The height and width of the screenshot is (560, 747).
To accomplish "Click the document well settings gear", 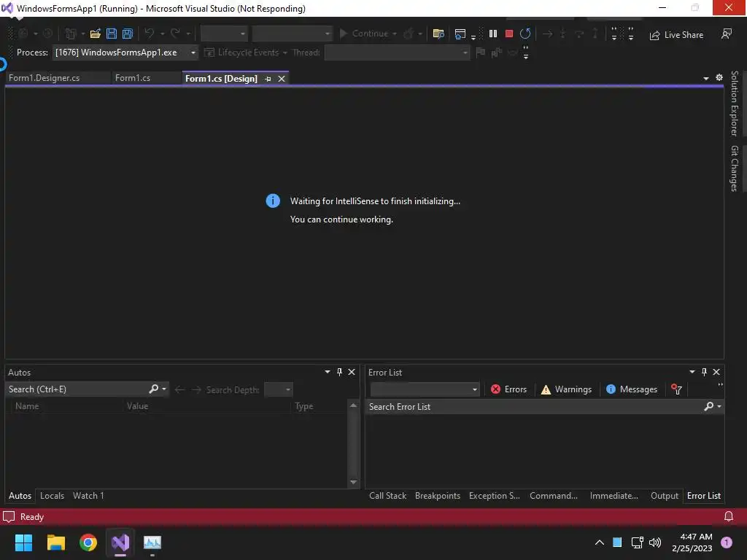I will pyautogui.click(x=719, y=77).
